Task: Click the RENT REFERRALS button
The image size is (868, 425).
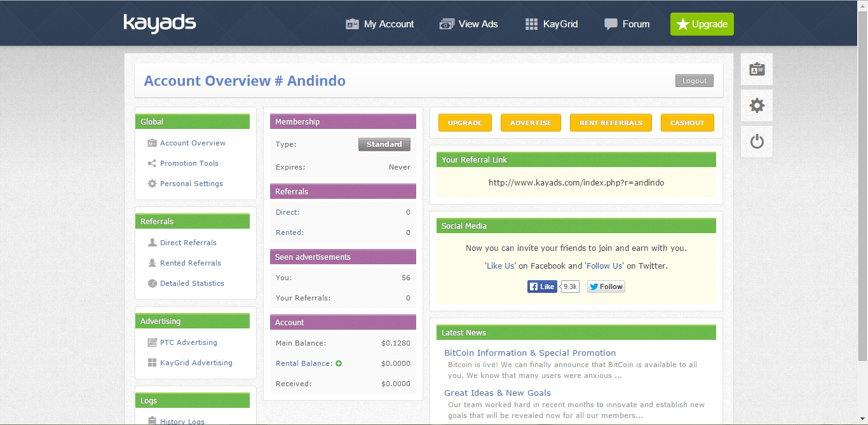Action: click(611, 123)
